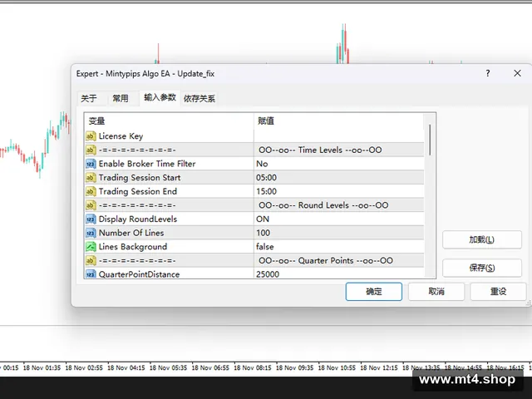Image resolution: width=532 pixels, height=399 pixels.
Task: Click the boolean icon beside Lines Background
Action: click(x=91, y=247)
